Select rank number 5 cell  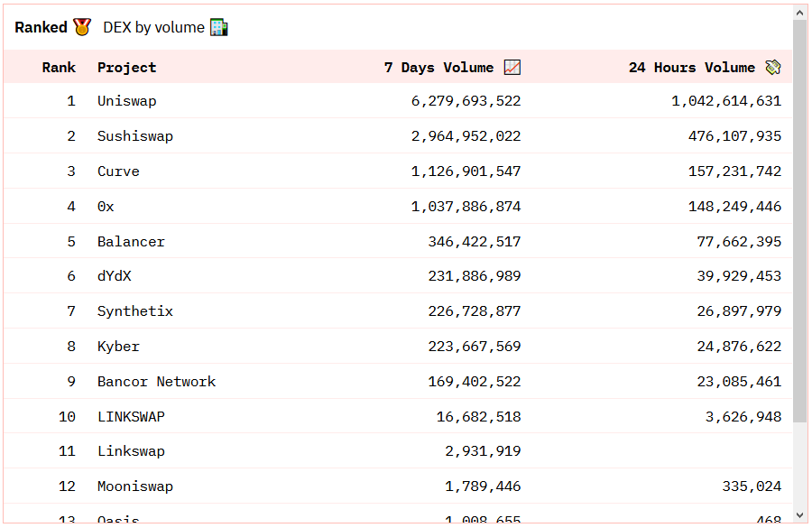[x=71, y=242]
